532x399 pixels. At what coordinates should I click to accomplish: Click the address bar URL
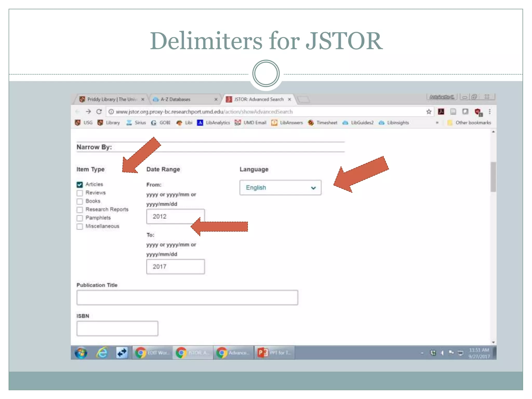point(204,112)
